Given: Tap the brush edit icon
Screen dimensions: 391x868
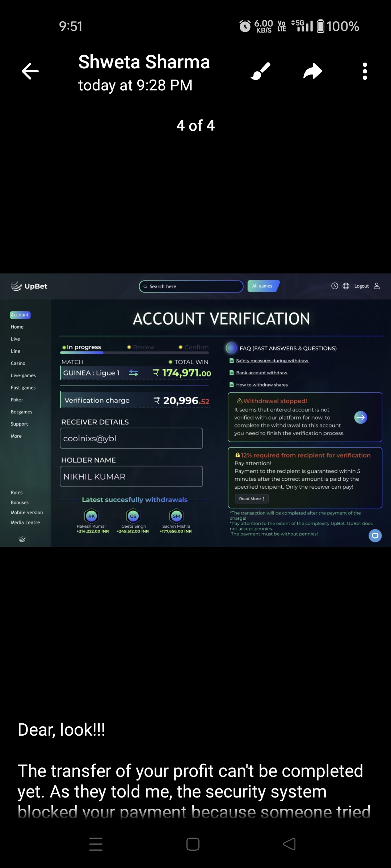Looking at the screenshot, I should pyautogui.click(x=261, y=71).
